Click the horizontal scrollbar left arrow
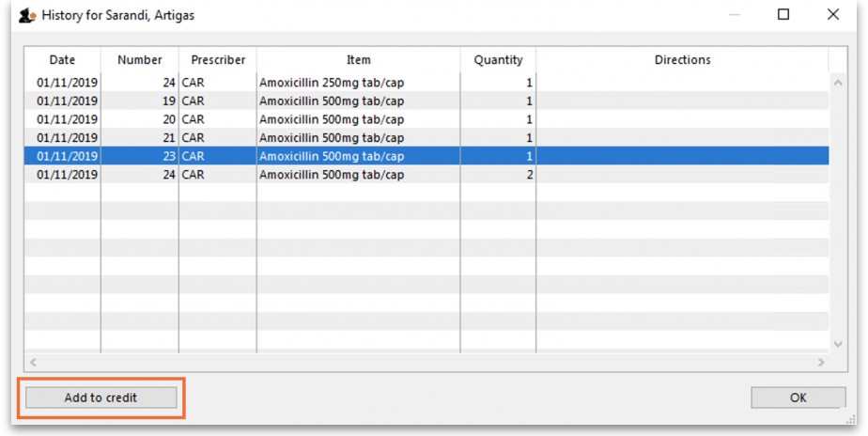The height and width of the screenshot is (436, 868). click(33, 362)
